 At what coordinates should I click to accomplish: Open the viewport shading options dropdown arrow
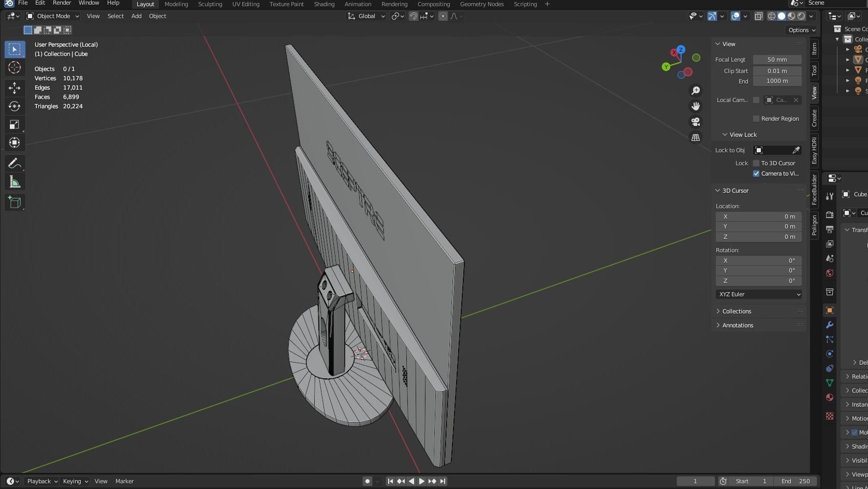tap(812, 16)
